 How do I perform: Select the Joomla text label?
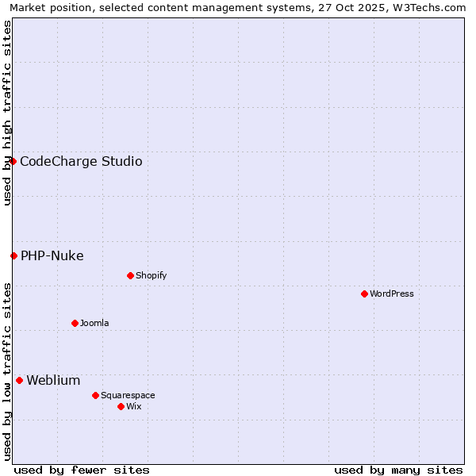point(94,323)
